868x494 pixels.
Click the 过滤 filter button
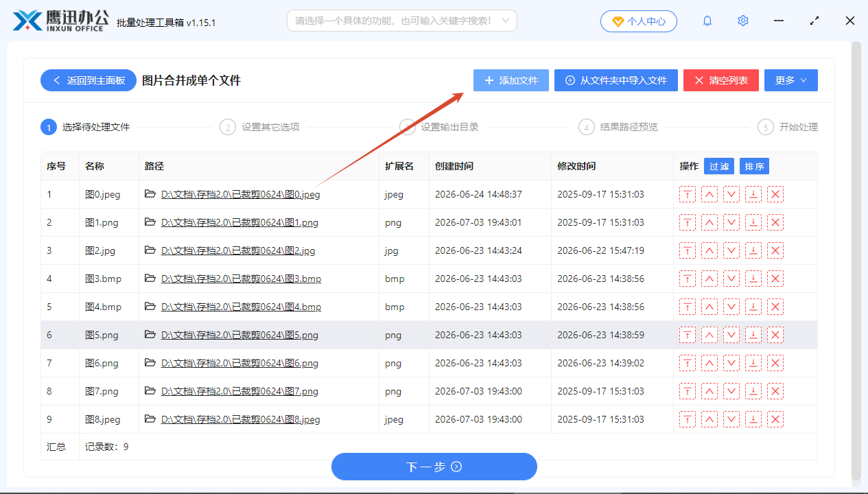(719, 166)
